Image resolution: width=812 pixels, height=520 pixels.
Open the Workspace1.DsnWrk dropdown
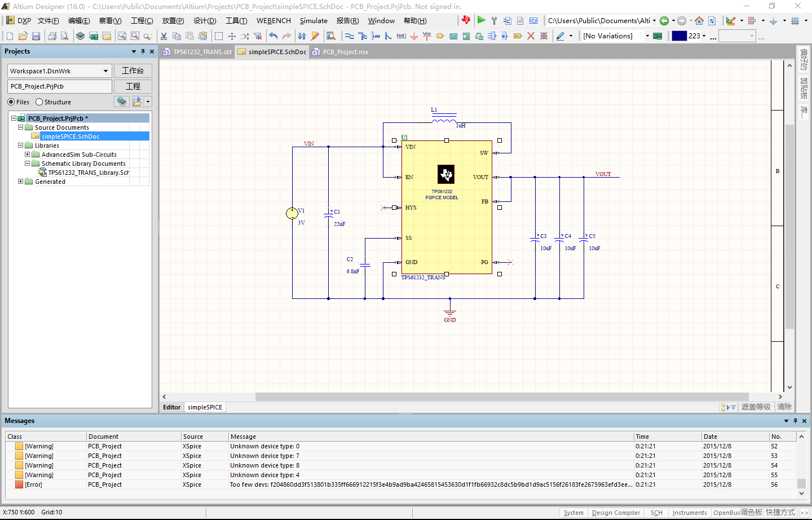(x=105, y=71)
